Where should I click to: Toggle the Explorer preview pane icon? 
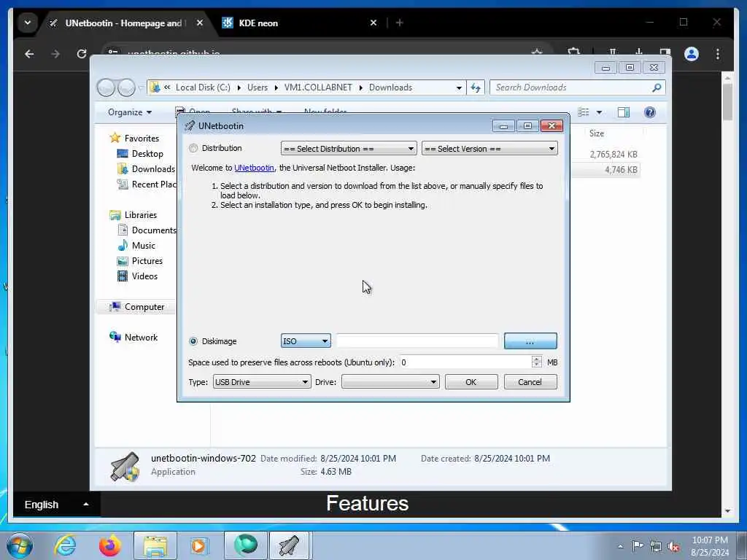point(624,112)
